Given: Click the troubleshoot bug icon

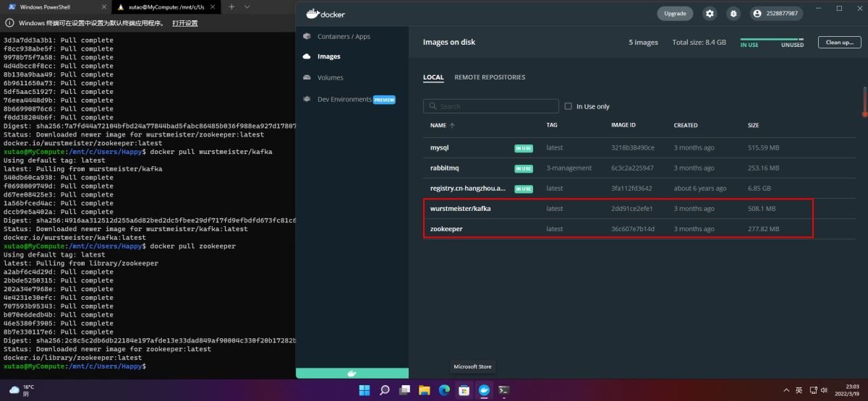Looking at the screenshot, I should 733,13.
